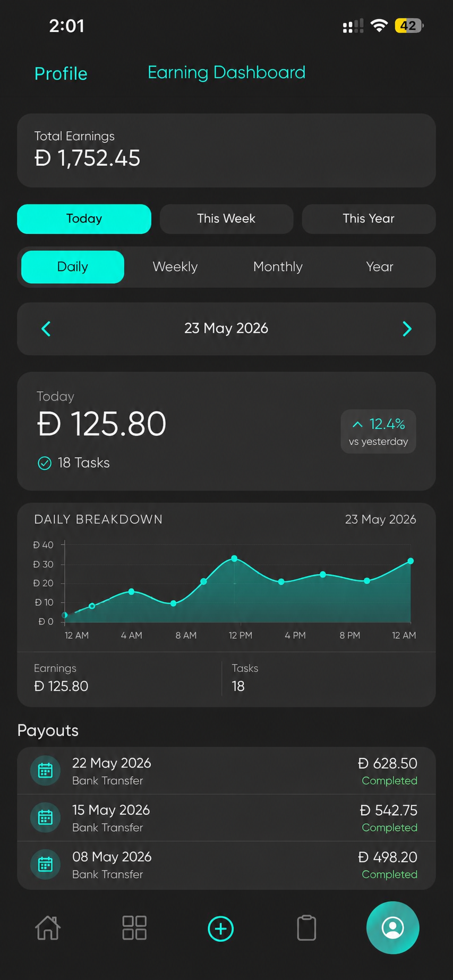Tap Completed status of 22 May payout
The height and width of the screenshot is (980, 453).
coord(389,781)
